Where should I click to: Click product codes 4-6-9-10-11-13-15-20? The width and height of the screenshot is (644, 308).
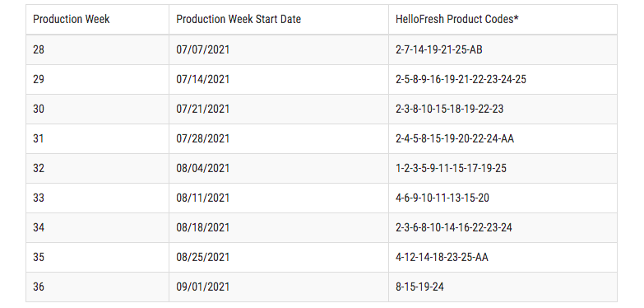(x=442, y=198)
